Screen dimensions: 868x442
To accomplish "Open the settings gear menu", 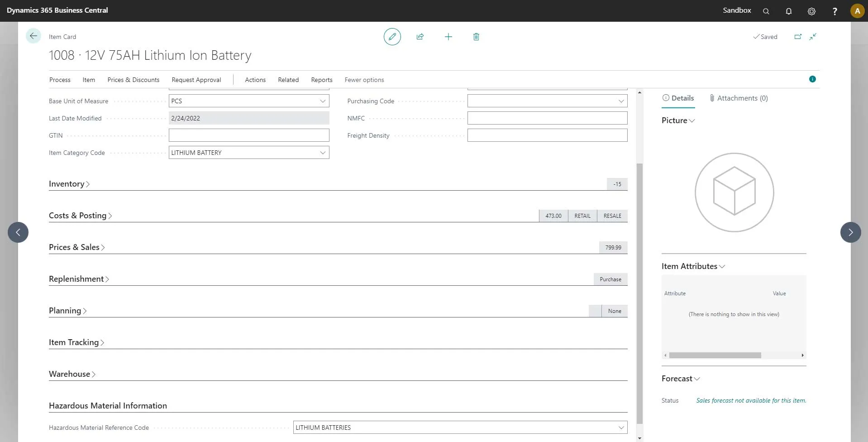I will point(811,11).
